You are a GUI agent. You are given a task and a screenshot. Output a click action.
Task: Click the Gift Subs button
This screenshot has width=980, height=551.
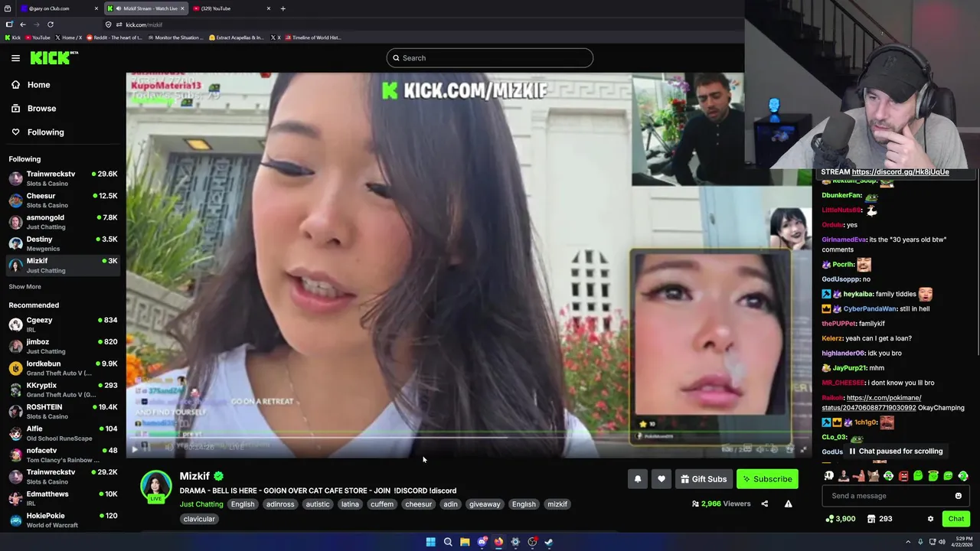[704, 479]
